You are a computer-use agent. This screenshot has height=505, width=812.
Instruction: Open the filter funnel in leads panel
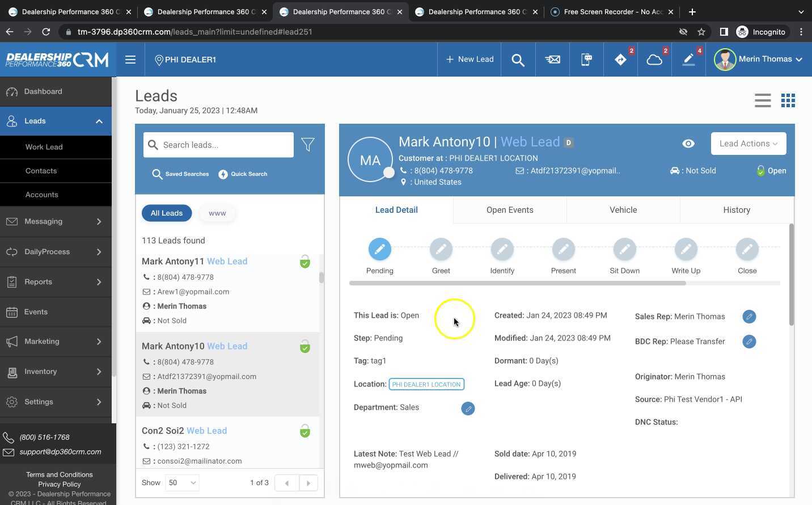(x=308, y=145)
